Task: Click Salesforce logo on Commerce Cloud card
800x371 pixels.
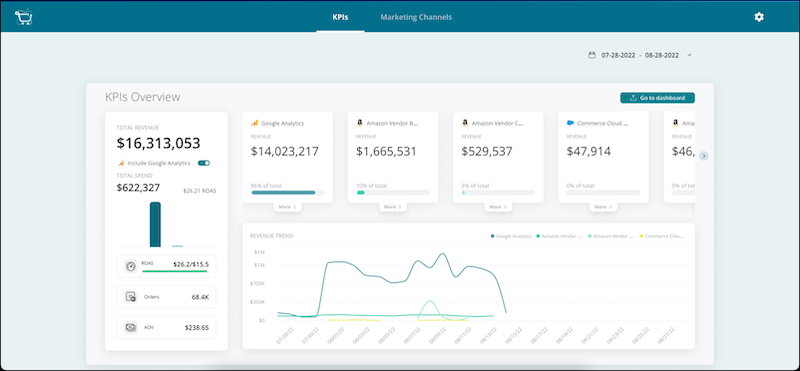Action: click(x=570, y=123)
